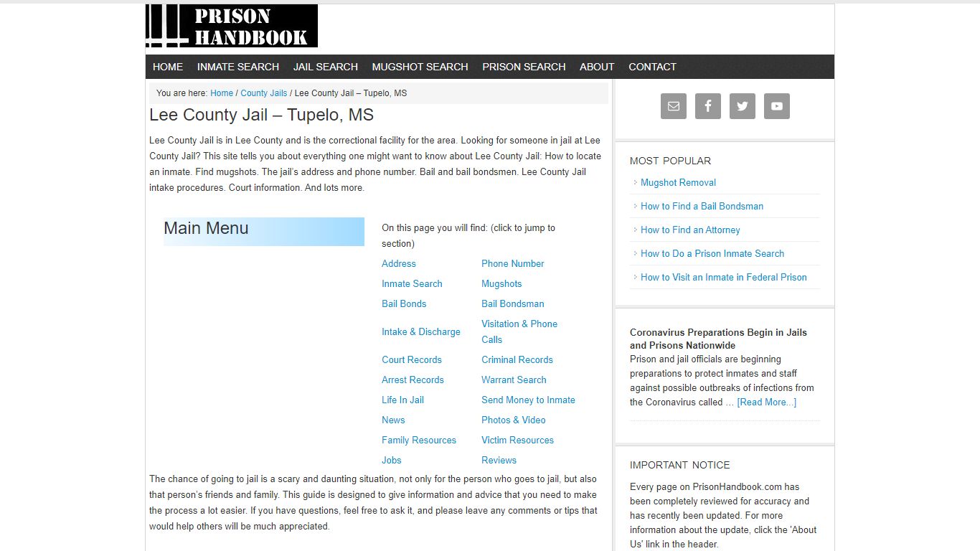Open How to Find an Attorney
The height and width of the screenshot is (551, 980).
click(690, 230)
